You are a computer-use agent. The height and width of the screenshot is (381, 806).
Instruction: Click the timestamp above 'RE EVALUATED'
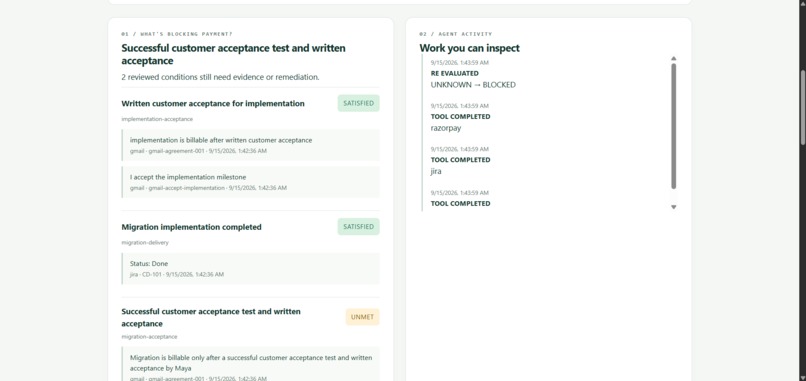(460, 63)
